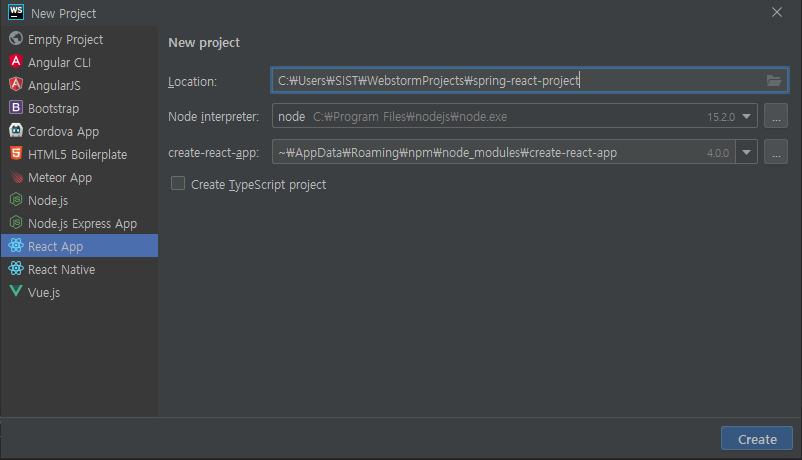Viewport: 802px width, 460px height.
Task: Click browse button beside Node interpreter
Action: click(775, 116)
